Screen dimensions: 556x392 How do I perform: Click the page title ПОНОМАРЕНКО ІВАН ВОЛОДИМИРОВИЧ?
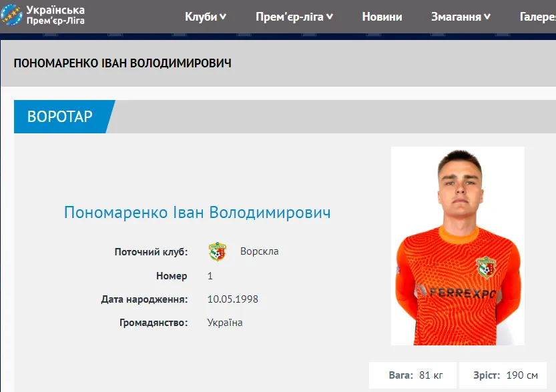click(x=122, y=63)
